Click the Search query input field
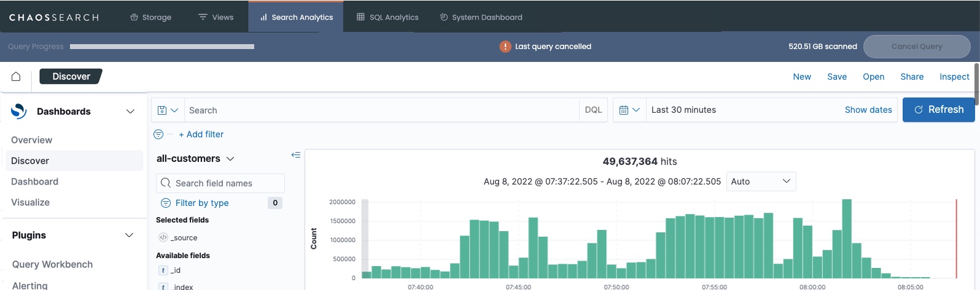 click(381, 110)
